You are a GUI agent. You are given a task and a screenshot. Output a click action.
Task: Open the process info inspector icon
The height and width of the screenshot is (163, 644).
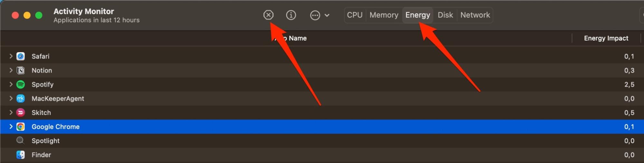point(291,15)
